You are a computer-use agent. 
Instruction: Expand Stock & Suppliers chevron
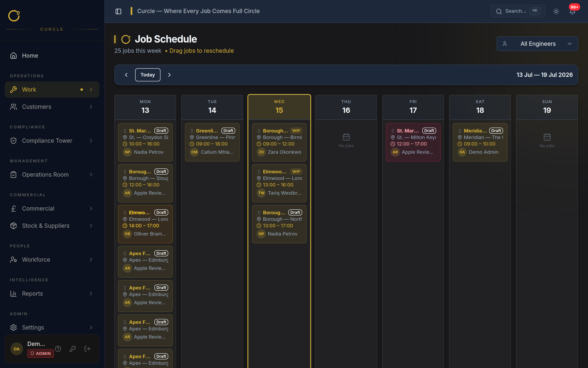click(x=91, y=226)
